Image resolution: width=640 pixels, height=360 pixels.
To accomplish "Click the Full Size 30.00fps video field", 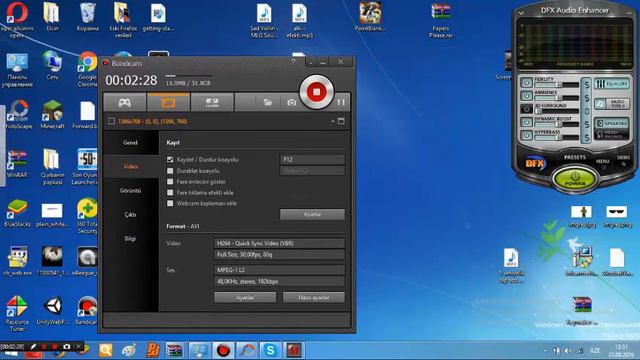I will [279, 255].
